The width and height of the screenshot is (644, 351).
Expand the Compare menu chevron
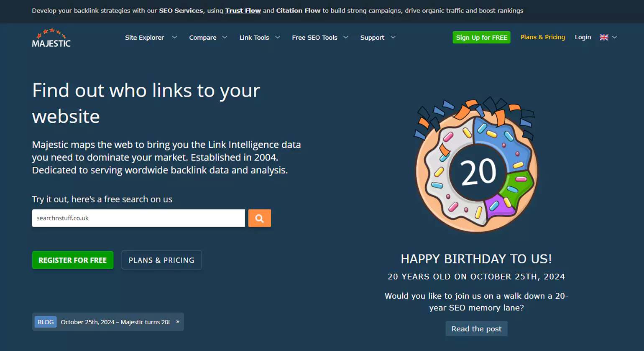[225, 37]
